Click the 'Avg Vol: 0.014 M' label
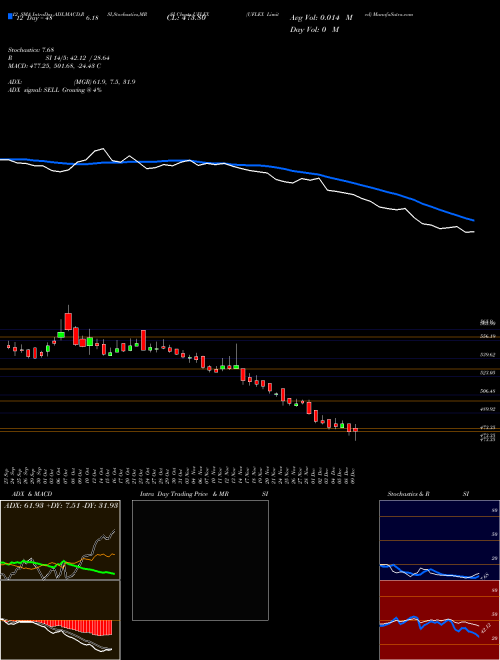This screenshot has width=500, height=660. 322,18
